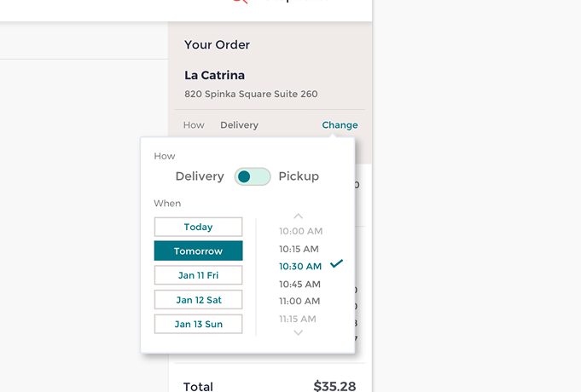Select the 11:15 AM time slot
Screen dimensions: 581x392
[298, 319]
